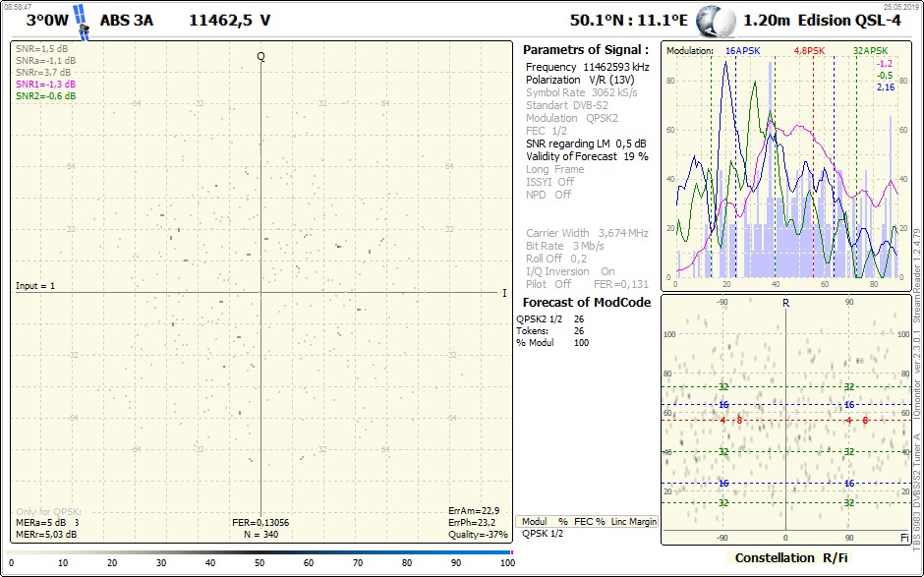Click the Carrier Width 3,674 MHz line
The image size is (924, 577).
pyautogui.click(x=587, y=233)
